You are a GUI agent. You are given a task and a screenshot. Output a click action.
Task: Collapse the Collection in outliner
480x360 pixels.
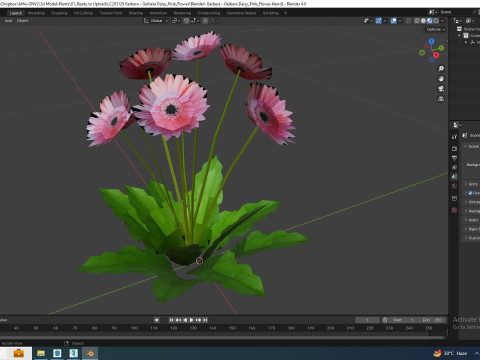click(459, 35)
